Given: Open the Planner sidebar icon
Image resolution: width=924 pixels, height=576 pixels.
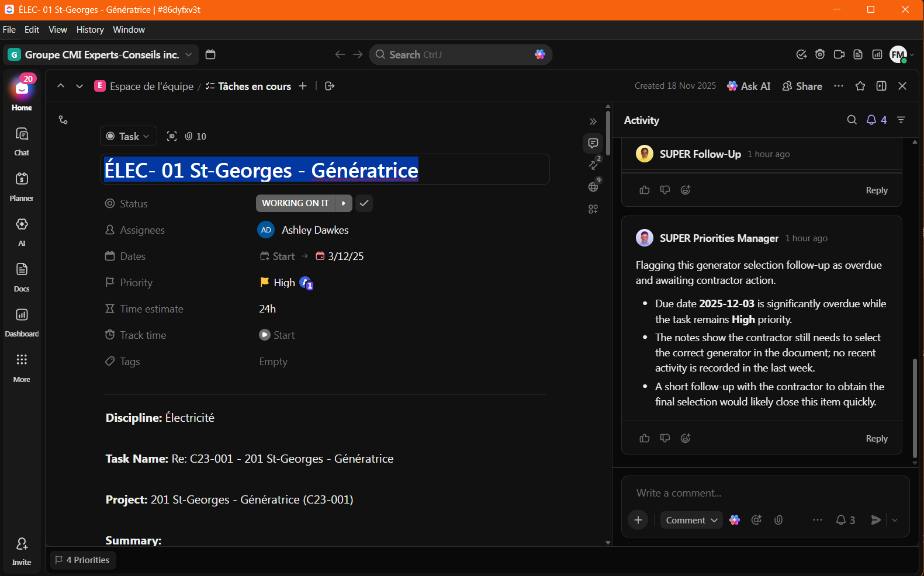Looking at the screenshot, I should [x=22, y=179].
